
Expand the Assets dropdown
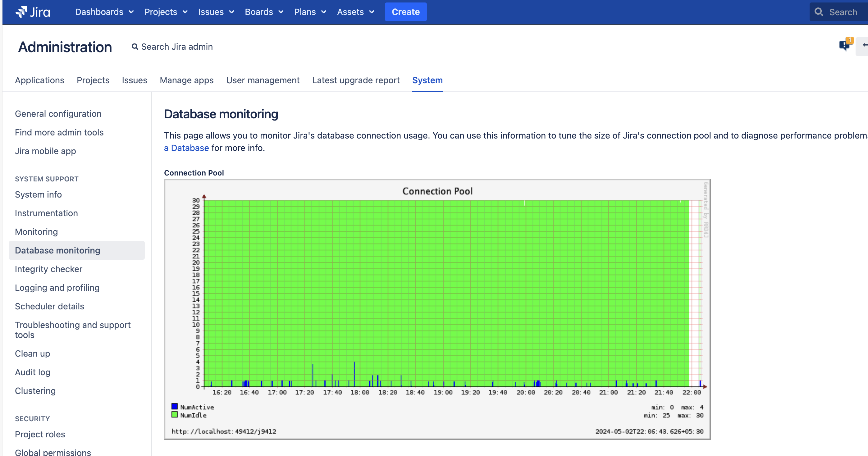(x=371, y=12)
